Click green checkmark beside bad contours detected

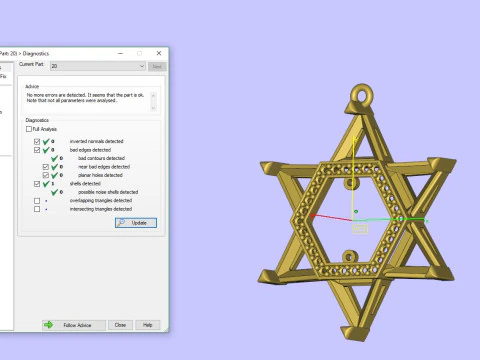click(55, 158)
